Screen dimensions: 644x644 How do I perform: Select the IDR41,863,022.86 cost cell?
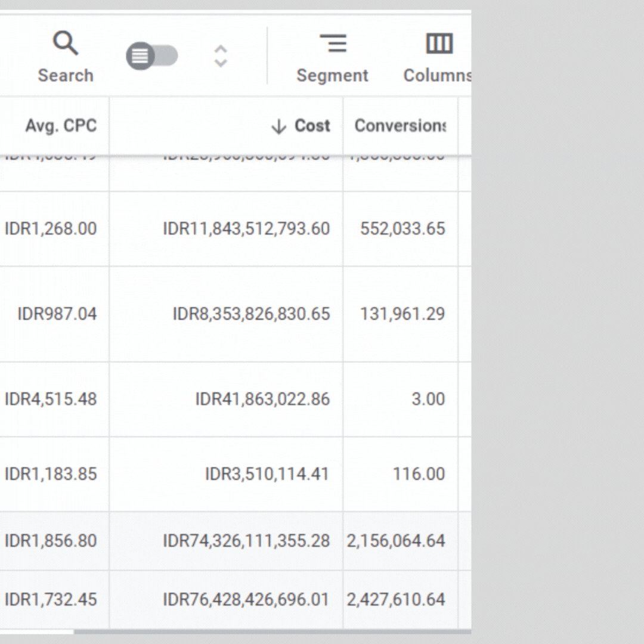(262, 400)
